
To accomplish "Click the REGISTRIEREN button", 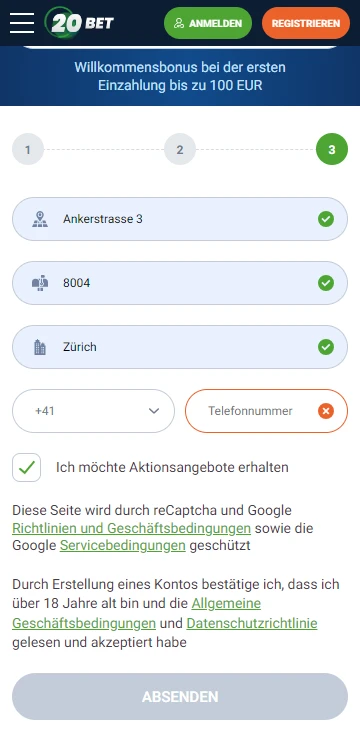I will (x=306, y=23).
